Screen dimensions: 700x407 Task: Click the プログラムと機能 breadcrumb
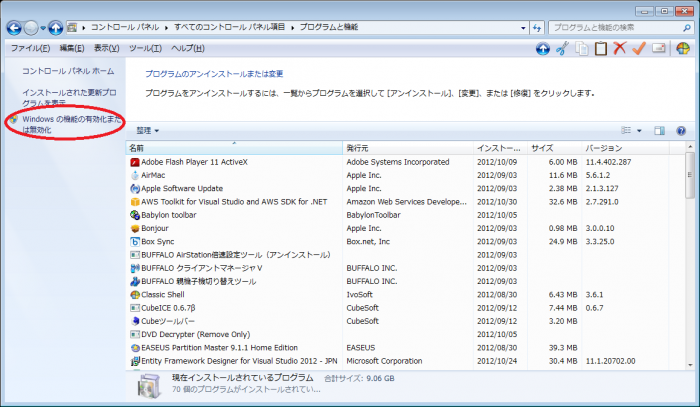(329, 27)
